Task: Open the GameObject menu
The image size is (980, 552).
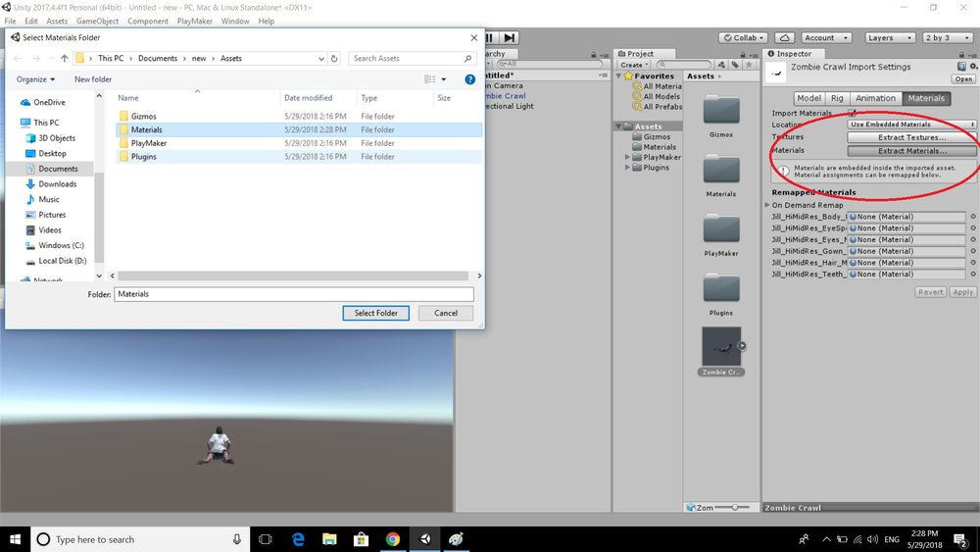Action: coord(97,22)
